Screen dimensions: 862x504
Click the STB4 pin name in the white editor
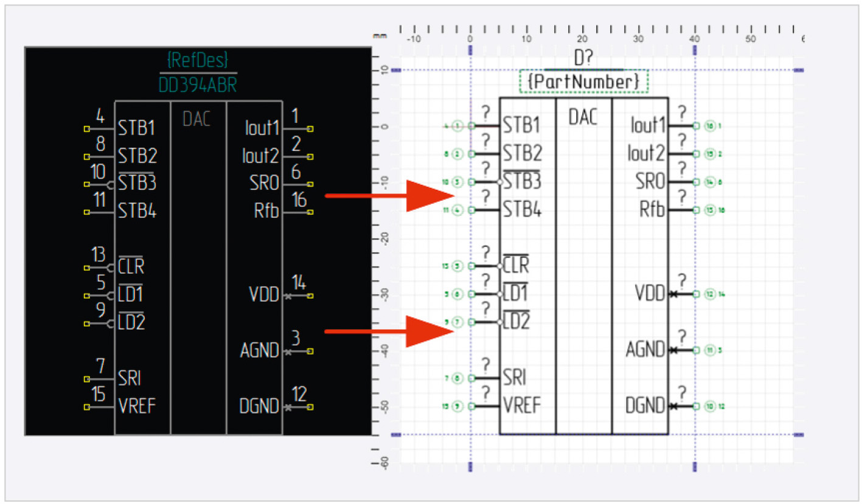click(x=523, y=210)
